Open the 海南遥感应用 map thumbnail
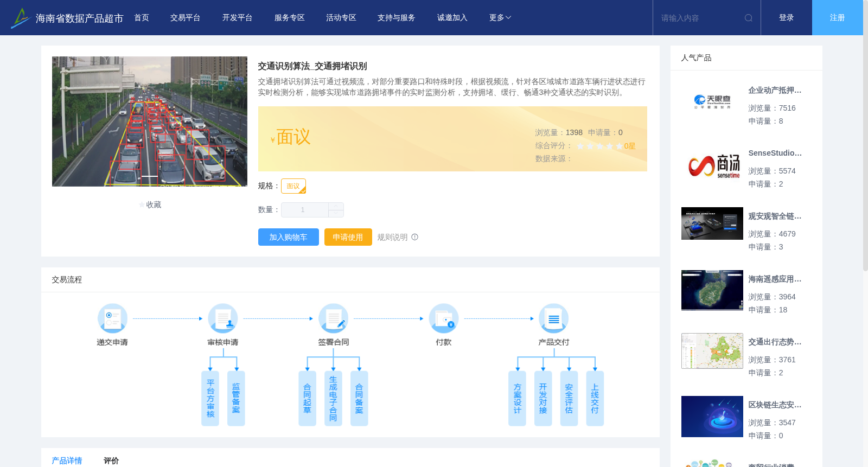Screen dimensions: 868x467 click(x=712, y=290)
